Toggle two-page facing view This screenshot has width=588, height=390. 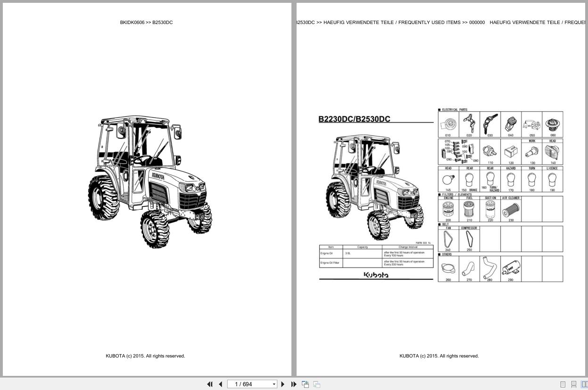click(584, 384)
